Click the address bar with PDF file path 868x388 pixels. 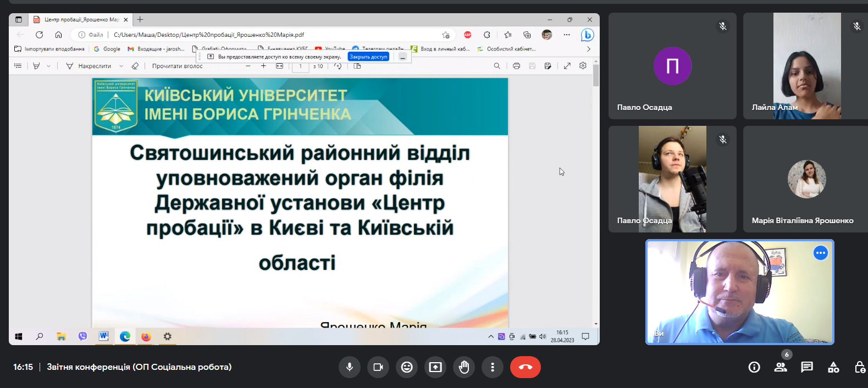pos(264,35)
